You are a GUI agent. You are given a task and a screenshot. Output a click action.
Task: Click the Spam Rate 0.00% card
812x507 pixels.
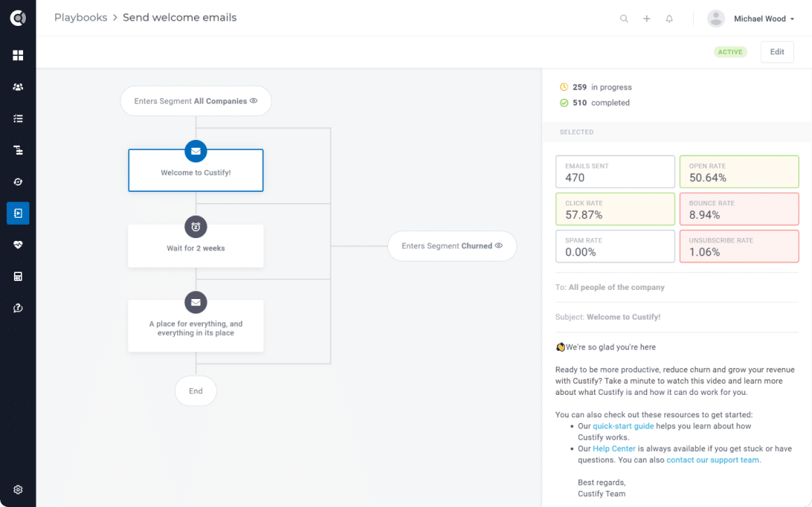click(615, 246)
